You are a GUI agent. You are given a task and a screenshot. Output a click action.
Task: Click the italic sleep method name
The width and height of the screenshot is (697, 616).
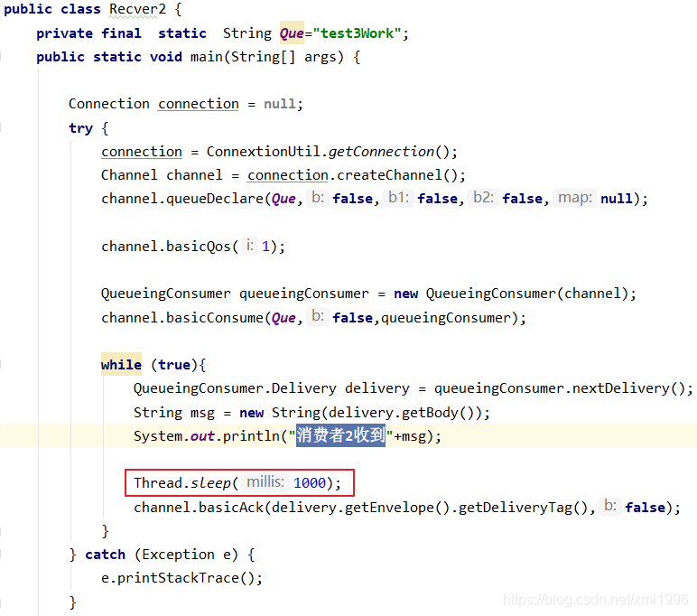click(210, 483)
